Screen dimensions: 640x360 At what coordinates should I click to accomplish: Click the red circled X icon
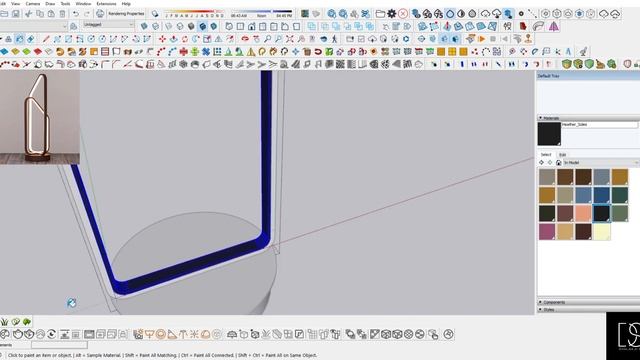pyautogui.click(x=403, y=14)
